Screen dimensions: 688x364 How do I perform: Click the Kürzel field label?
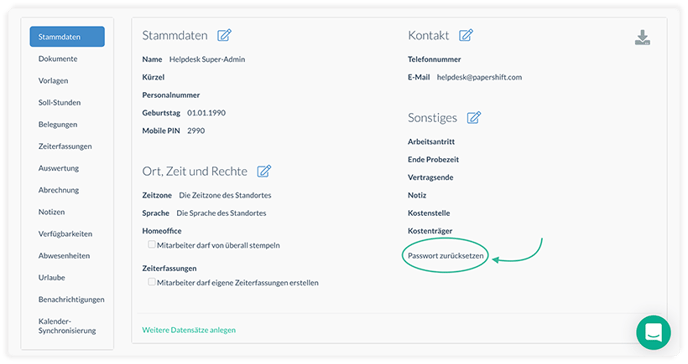pos(153,77)
